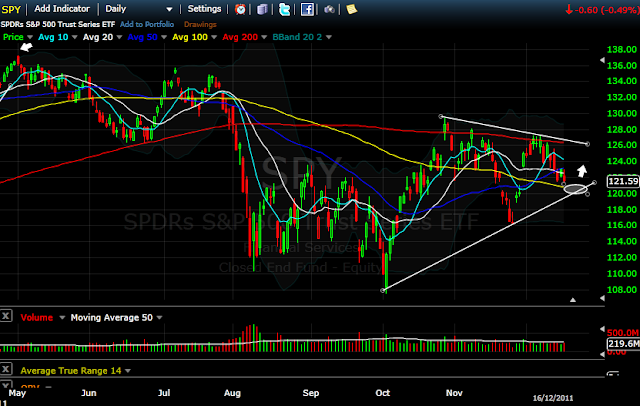Click the -0.60 (-0.49%) change readout
640x406 pixels.
(602, 10)
